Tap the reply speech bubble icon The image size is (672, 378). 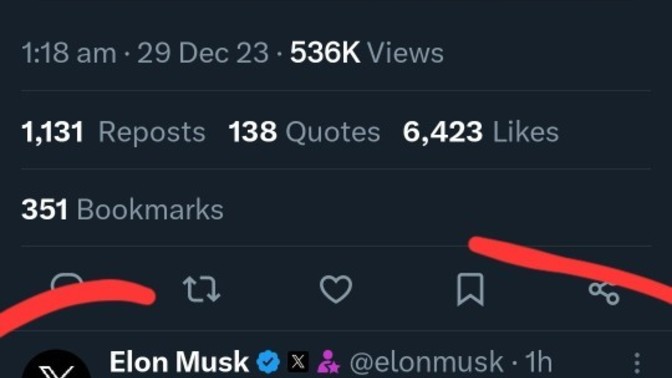click(x=67, y=283)
